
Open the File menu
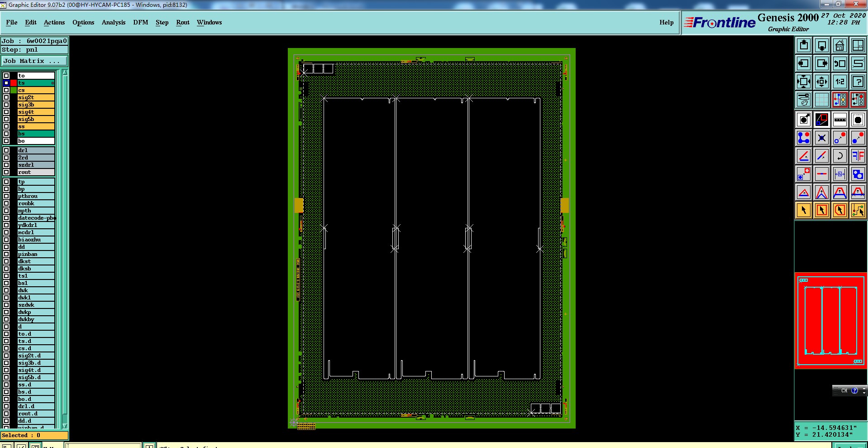[x=12, y=23]
